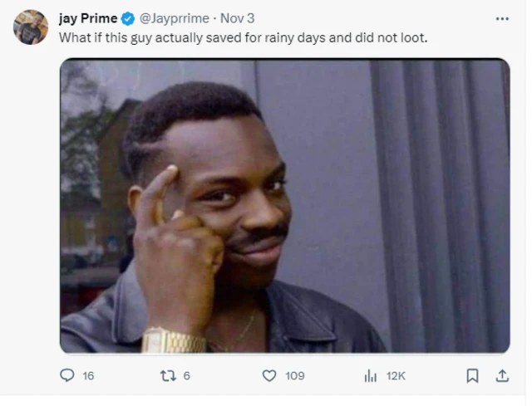Image resolution: width=532 pixels, height=406 pixels.
Task: Click the 12K views count
Action: click(x=396, y=376)
